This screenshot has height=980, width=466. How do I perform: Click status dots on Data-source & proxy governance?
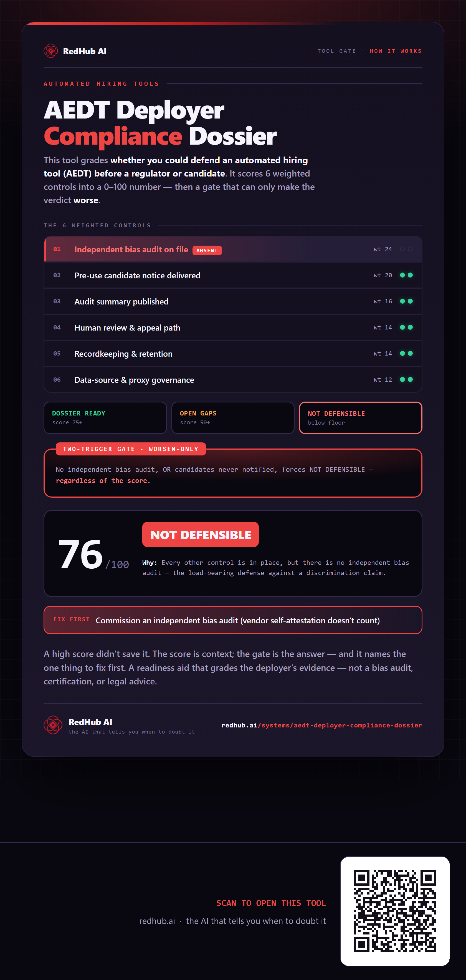(x=406, y=380)
